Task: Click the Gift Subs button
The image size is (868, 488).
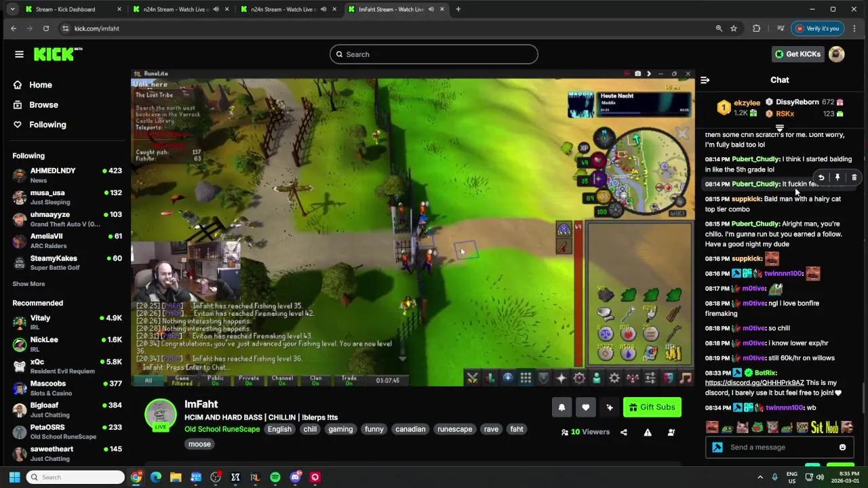Action: coord(652,407)
